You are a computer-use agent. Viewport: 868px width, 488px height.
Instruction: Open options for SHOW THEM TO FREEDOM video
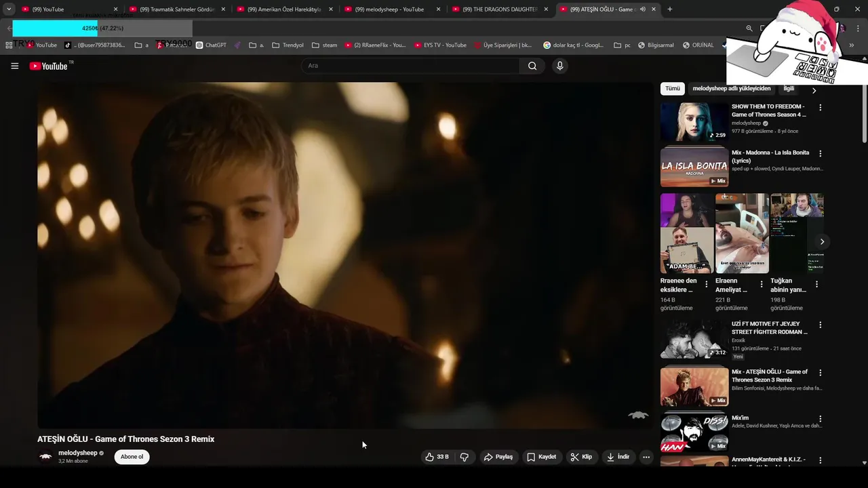tap(821, 107)
